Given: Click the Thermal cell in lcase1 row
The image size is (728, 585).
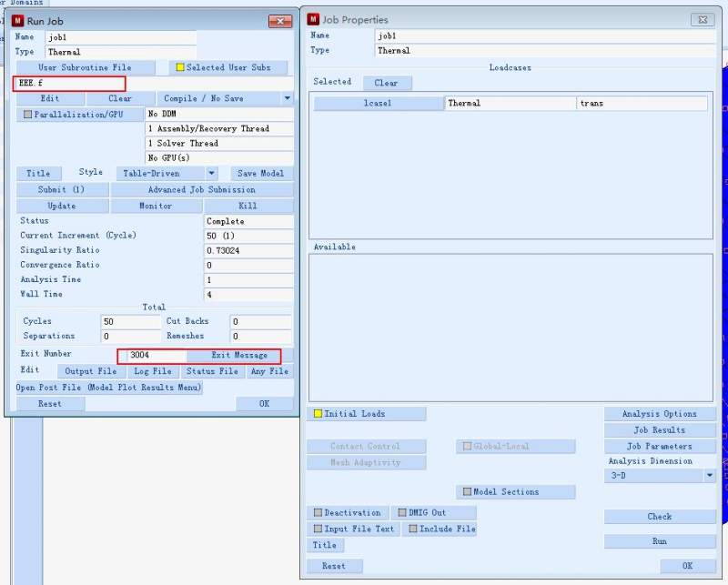Looking at the screenshot, I should pos(510,103).
